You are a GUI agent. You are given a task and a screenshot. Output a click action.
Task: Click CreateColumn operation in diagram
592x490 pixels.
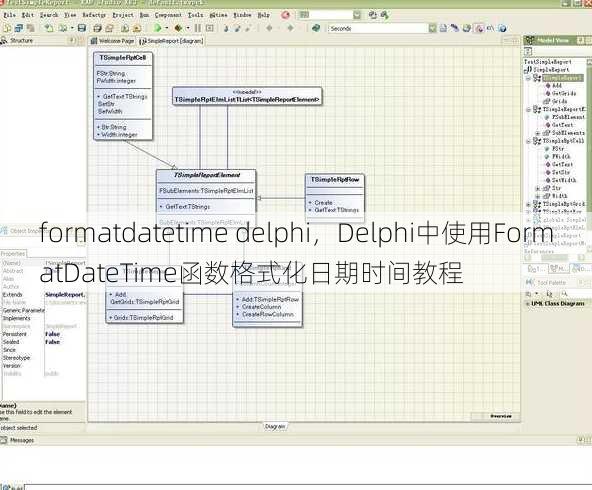(261, 307)
